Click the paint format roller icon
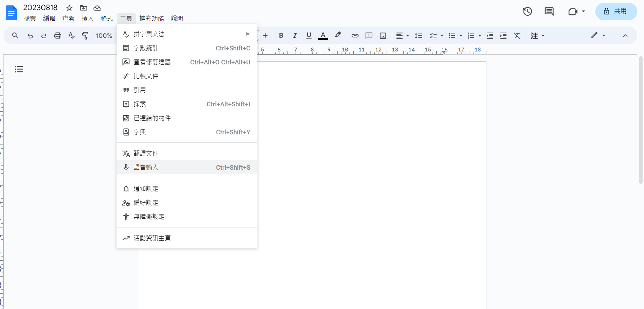 (85, 36)
